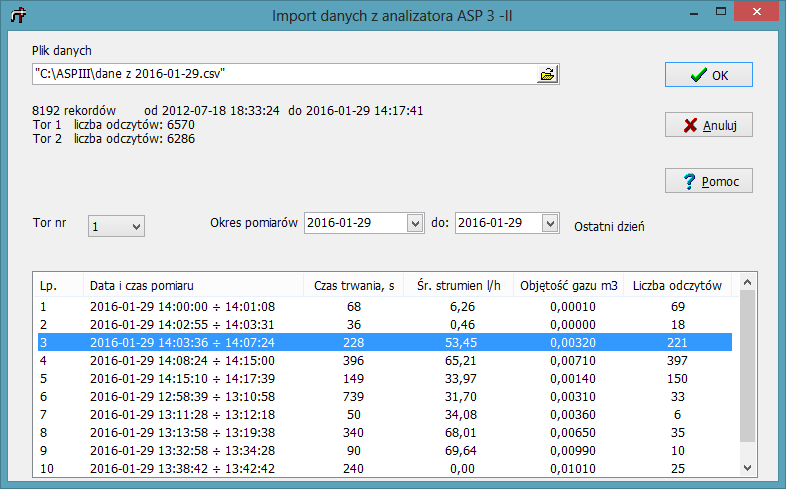
Task: Minimize the import dialog window
Action: 694,12
